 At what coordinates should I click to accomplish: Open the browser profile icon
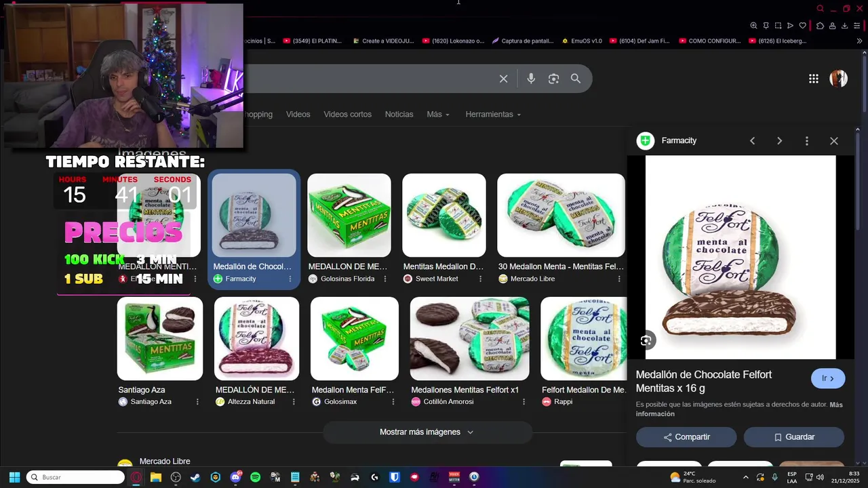tap(832, 26)
